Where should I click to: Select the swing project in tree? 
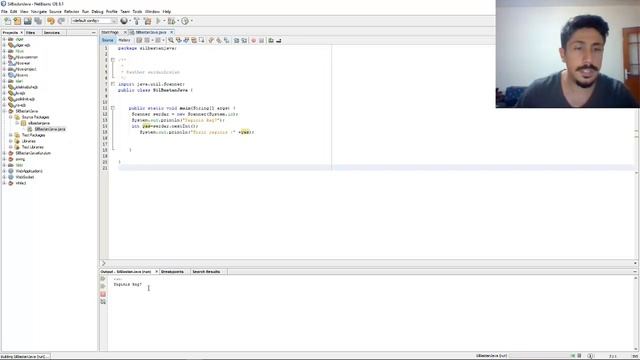point(20,159)
